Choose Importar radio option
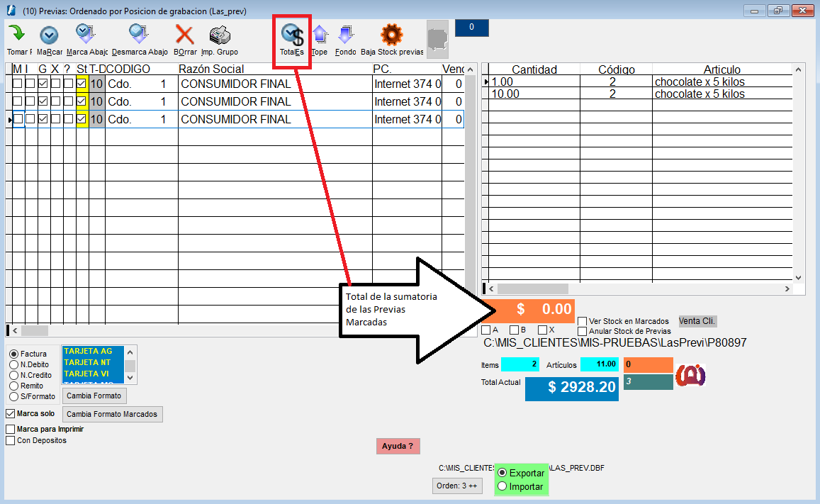This screenshot has height=504, width=820. [502, 486]
